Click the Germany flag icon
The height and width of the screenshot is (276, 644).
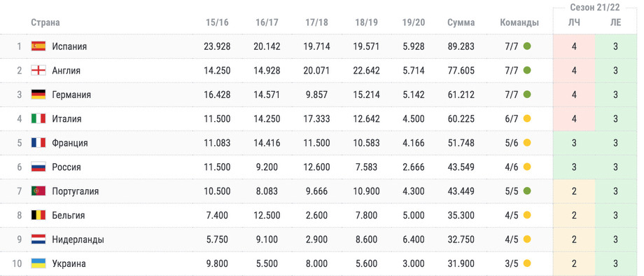point(38,95)
